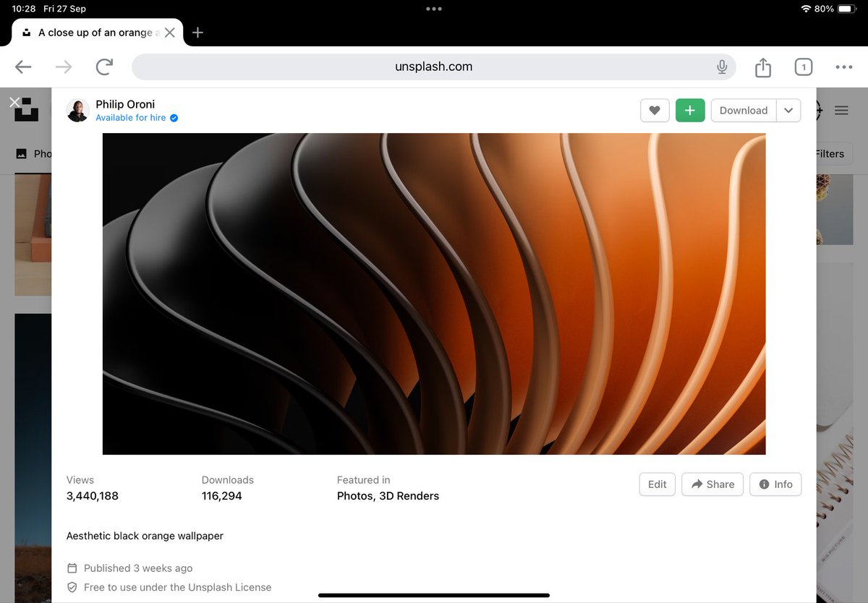The height and width of the screenshot is (603, 868).
Task: Click 'Published 3 weeks ago' text
Action: 138,568
